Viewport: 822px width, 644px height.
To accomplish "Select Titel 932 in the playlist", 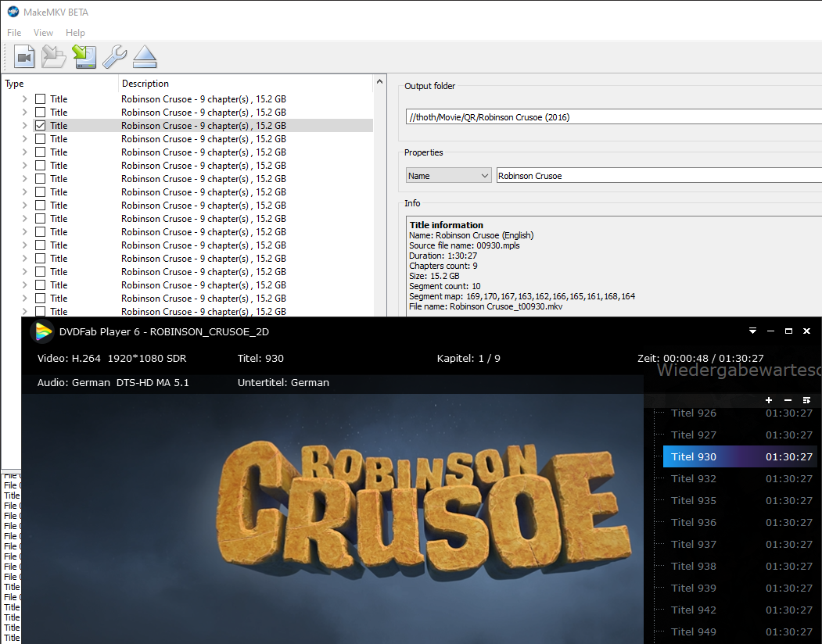I will click(694, 478).
